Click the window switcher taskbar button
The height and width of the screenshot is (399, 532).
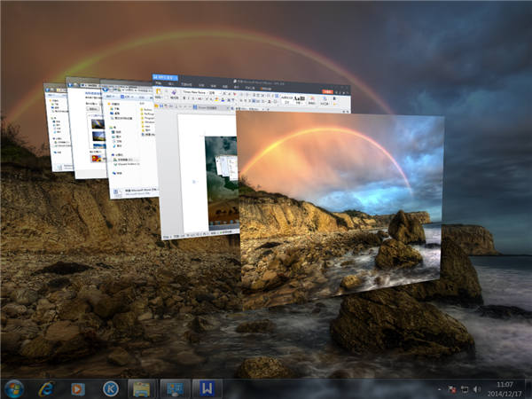click(x=175, y=388)
